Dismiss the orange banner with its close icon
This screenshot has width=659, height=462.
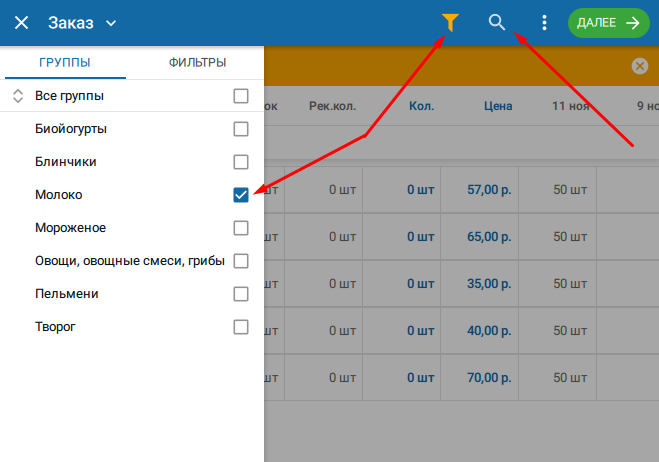coord(639,66)
